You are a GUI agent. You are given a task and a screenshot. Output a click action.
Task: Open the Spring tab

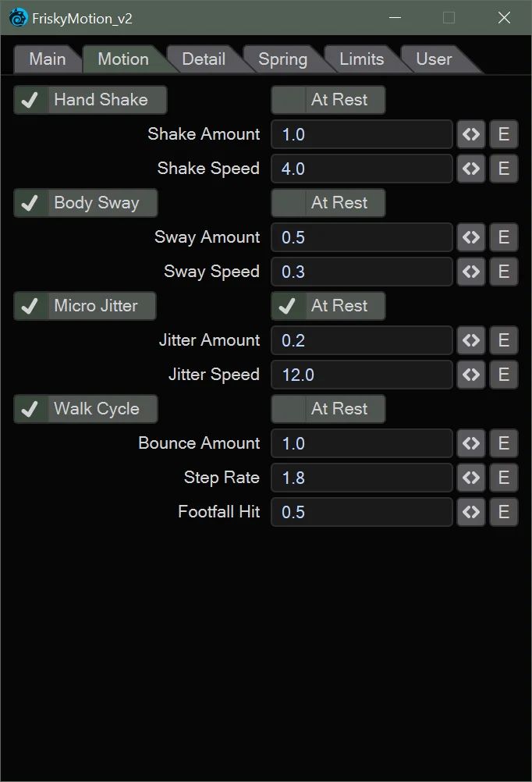click(283, 59)
